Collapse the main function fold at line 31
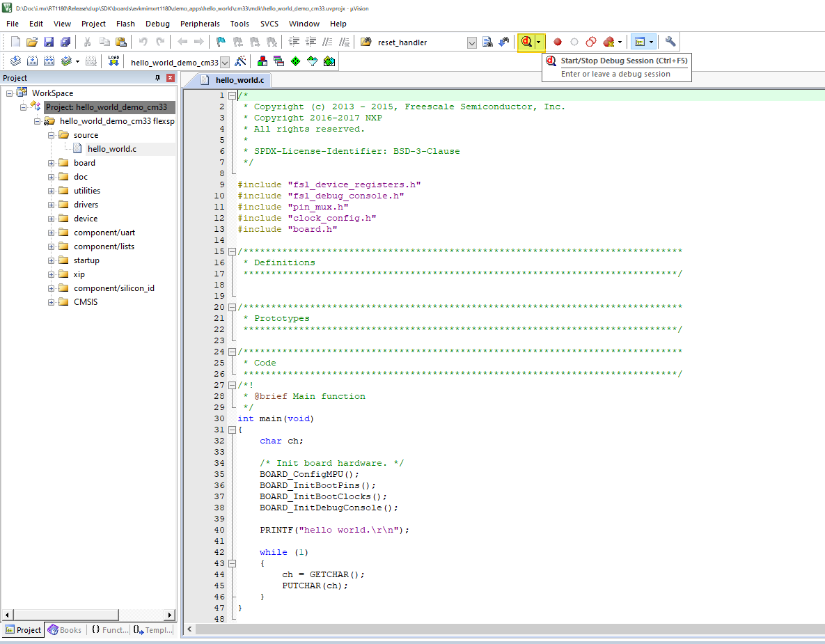The height and width of the screenshot is (644, 825). pos(232,430)
